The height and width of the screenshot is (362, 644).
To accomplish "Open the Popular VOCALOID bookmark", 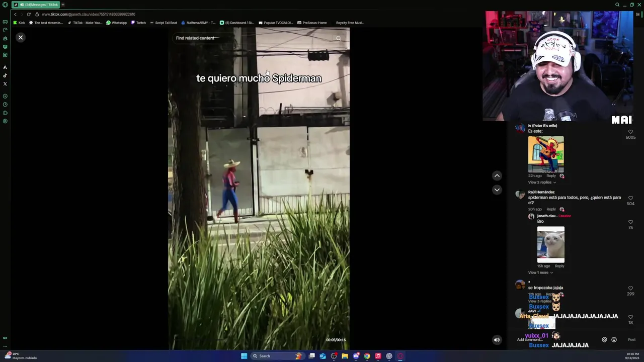I will tap(276, 23).
